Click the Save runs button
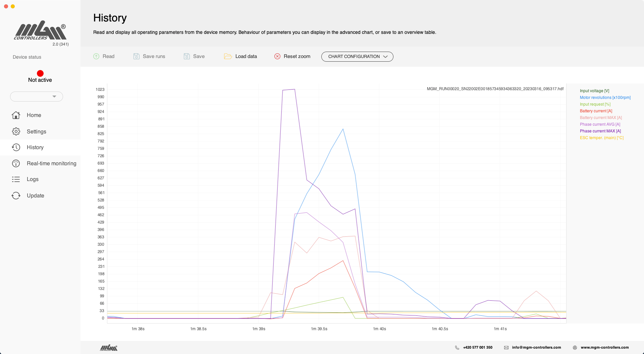Image resolution: width=644 pixels, height=354 pixels. click(x=149, y=56)
